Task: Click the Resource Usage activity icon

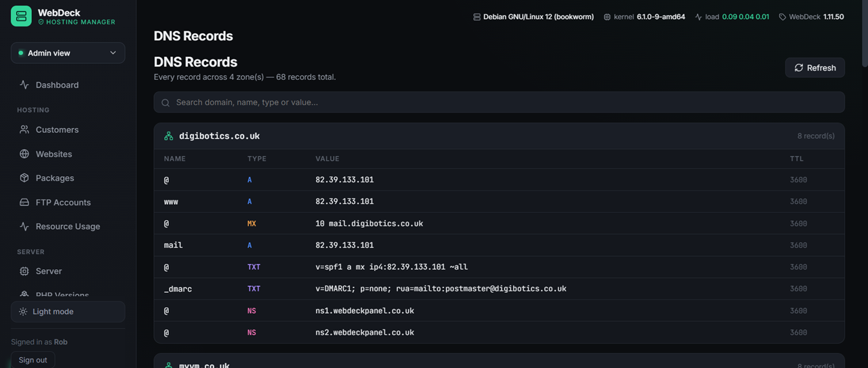Action: pyautogui.click(x=24, y=226)
